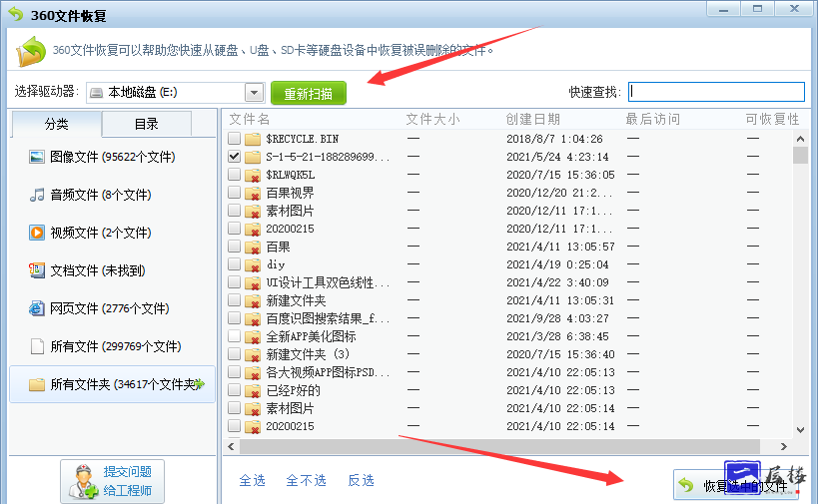Open the drive selection dropdown arrow
The image size is (818, 504).
255,93
